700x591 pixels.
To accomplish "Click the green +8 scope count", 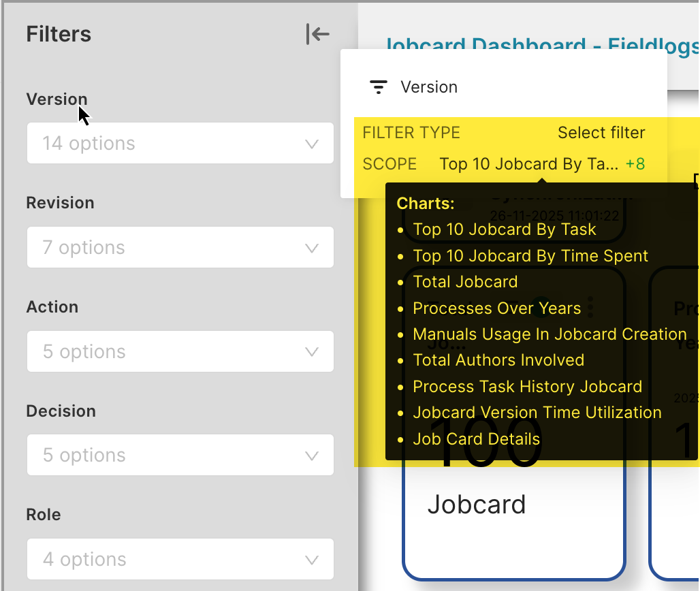I will click(x=635, y=164).
